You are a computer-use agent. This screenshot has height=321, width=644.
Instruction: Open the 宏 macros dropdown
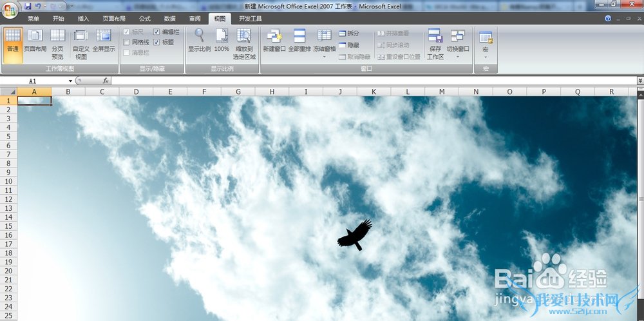(x=486, y=57)
